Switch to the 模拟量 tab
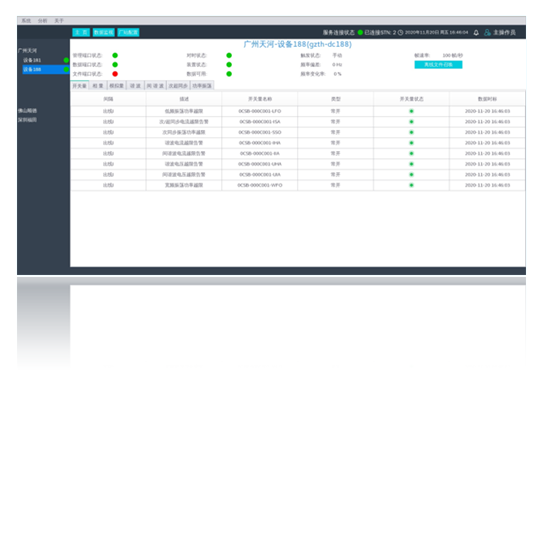This screenshot has height=553, width=543. click(x=116, y=86)
